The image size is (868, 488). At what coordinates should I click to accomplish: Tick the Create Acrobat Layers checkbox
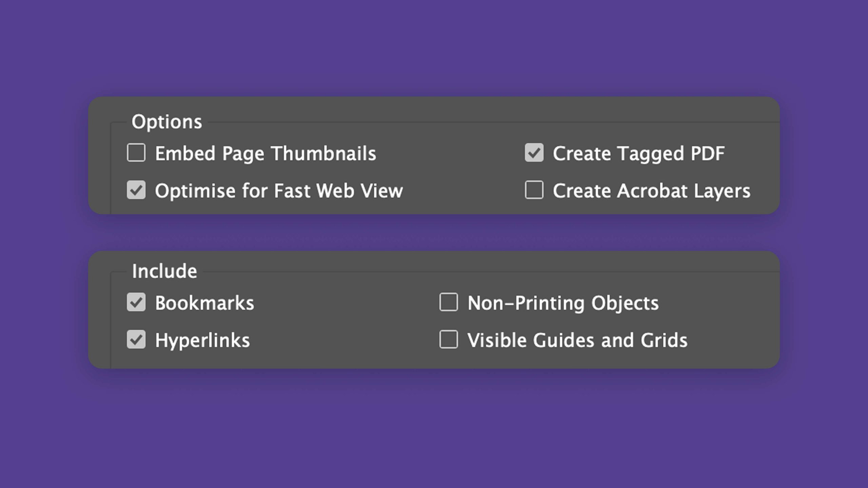pyautogui.click(x=534, y=190)
